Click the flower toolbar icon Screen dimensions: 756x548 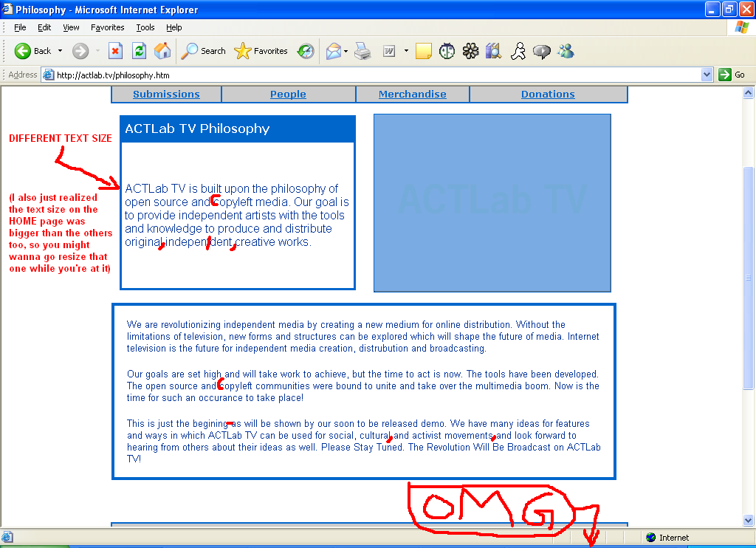click(x=470, y=51)
